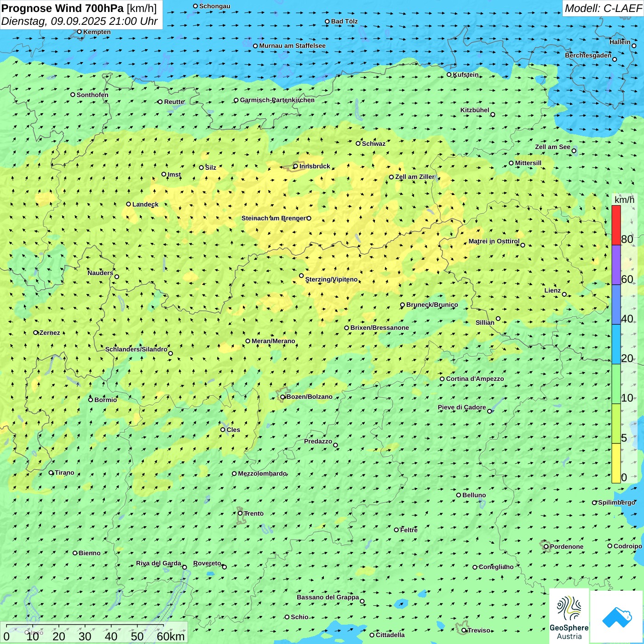Click the Brixen/Bressanone label
Image resolution: width=644 pixels, height=644 pixels.
(380, 328)
